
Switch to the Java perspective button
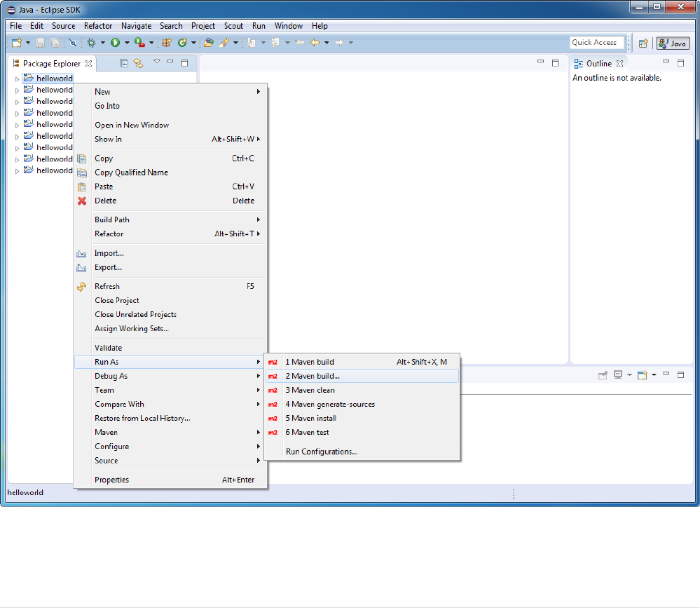pos(673,43)
